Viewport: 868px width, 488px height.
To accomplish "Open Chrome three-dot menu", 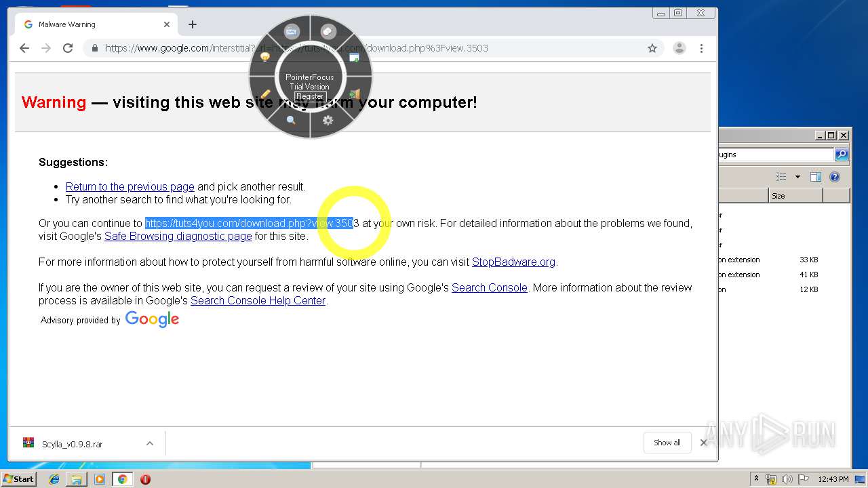I will pyautogui.click(x=701, y=48).
